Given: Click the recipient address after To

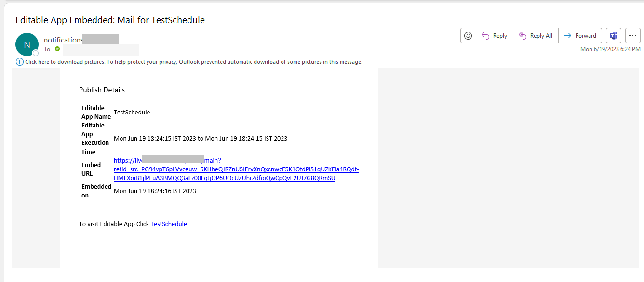Looking at the screenshot, I should coord(101,50).
